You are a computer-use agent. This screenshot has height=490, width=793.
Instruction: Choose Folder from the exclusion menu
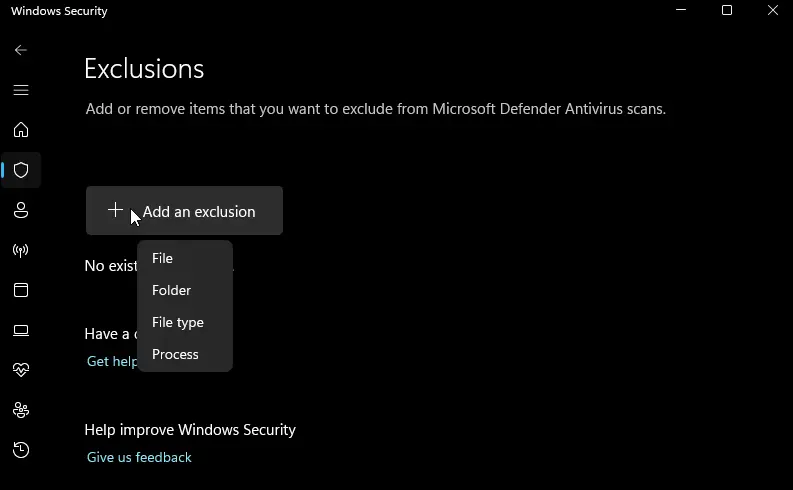pyautogui.click(x=171, y=290)
